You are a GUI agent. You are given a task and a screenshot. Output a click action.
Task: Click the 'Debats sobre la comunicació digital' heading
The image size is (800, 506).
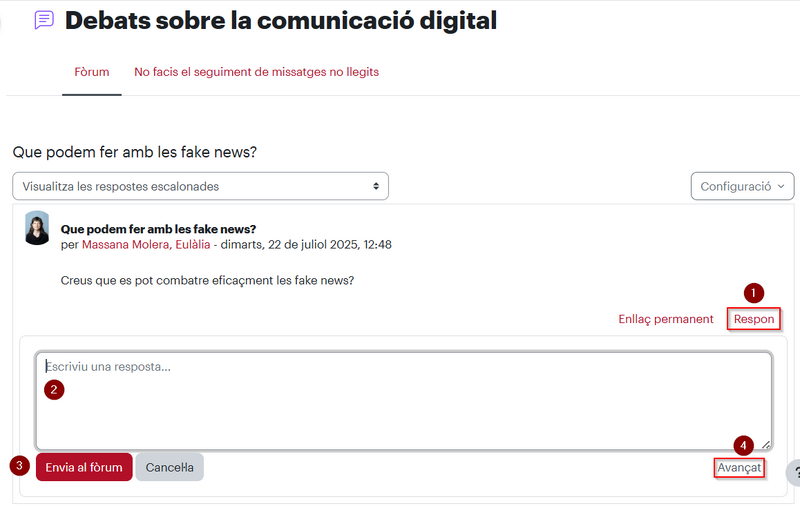pos(281,21)
